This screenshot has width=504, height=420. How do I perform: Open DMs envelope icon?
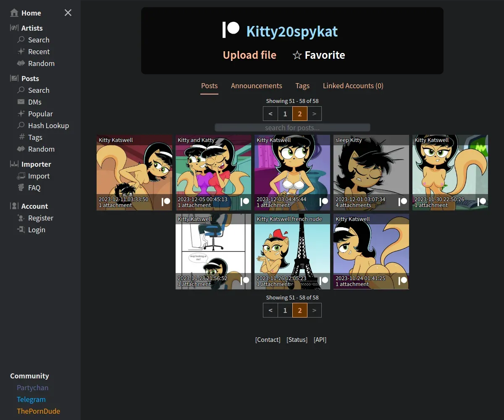tap(21, 102)
